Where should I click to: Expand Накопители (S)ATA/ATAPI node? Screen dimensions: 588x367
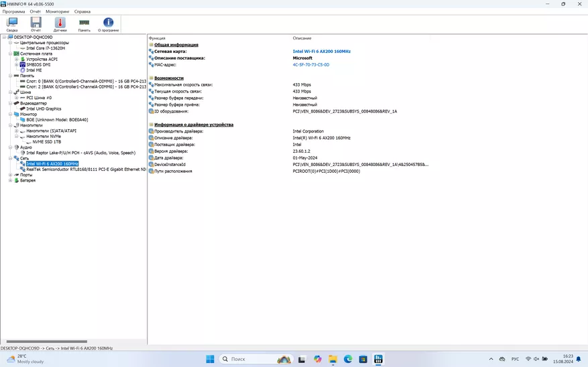click(x=17, y=131)
